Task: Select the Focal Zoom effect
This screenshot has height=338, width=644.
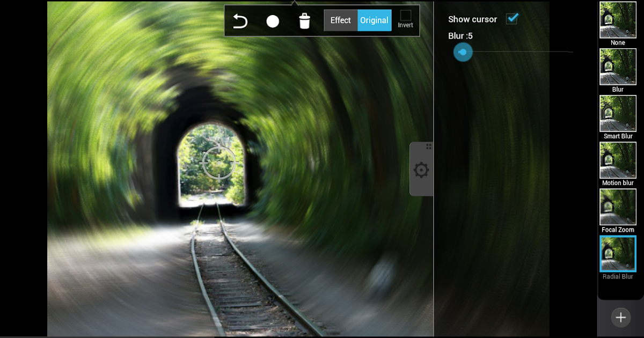Action: click(618, 207)
